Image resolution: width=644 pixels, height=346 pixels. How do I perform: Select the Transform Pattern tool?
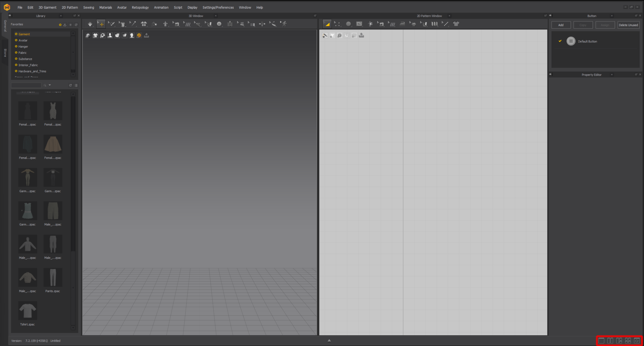[327, 24]
